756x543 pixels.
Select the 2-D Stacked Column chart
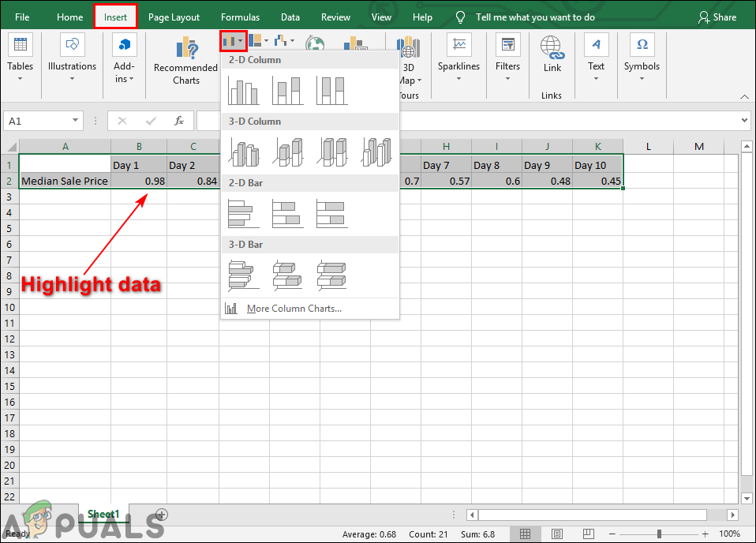[x=288, y=91]
